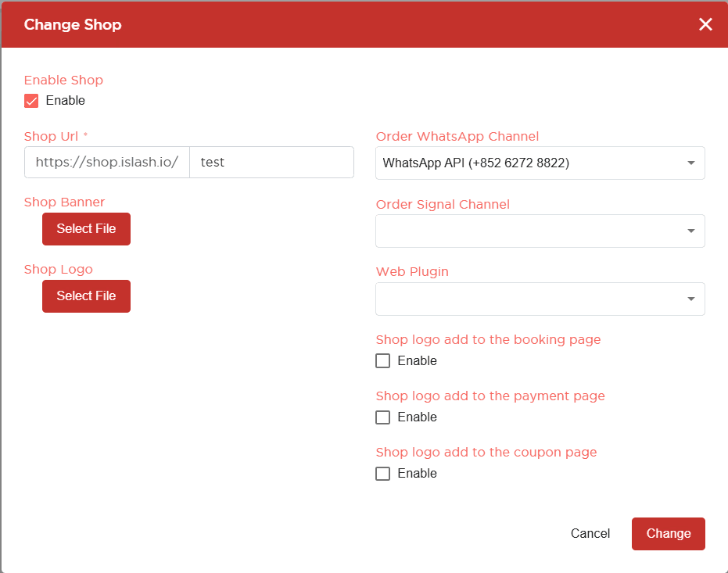Uncheck the Enable Shop checkbox
The image size is (728, 573).
click(31, 101)
